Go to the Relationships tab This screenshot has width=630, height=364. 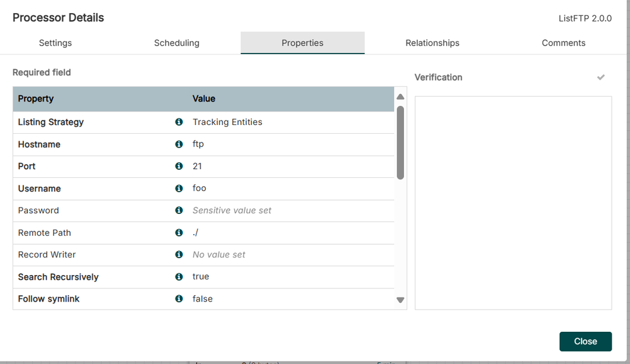pyautogui.click(x=432, y=43)
